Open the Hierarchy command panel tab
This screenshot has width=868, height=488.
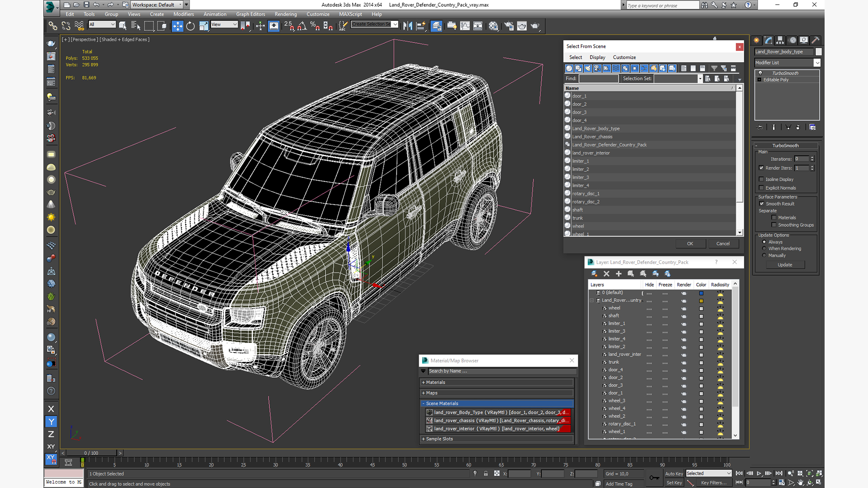[x=780, y=40]
